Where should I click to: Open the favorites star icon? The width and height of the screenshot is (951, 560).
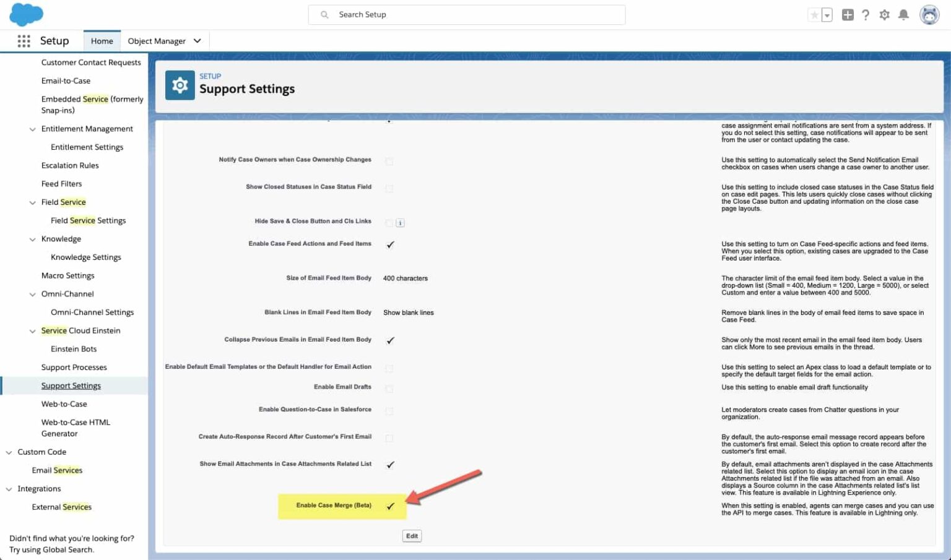(815, 14)
